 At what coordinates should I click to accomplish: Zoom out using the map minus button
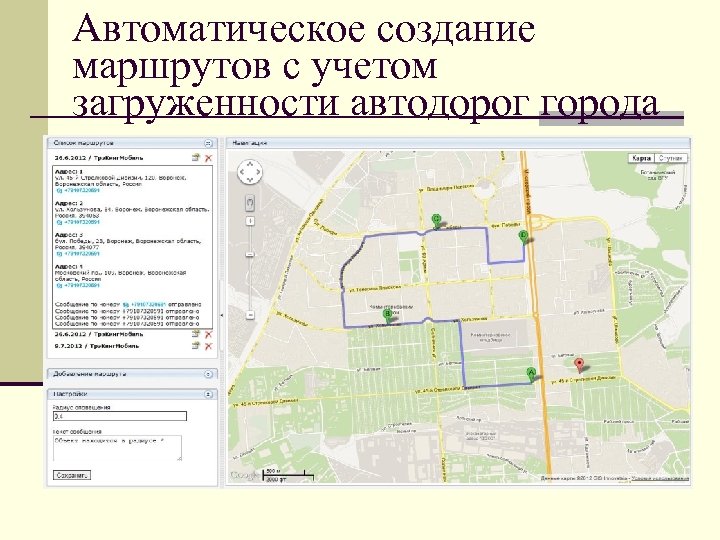coord(250,315)
